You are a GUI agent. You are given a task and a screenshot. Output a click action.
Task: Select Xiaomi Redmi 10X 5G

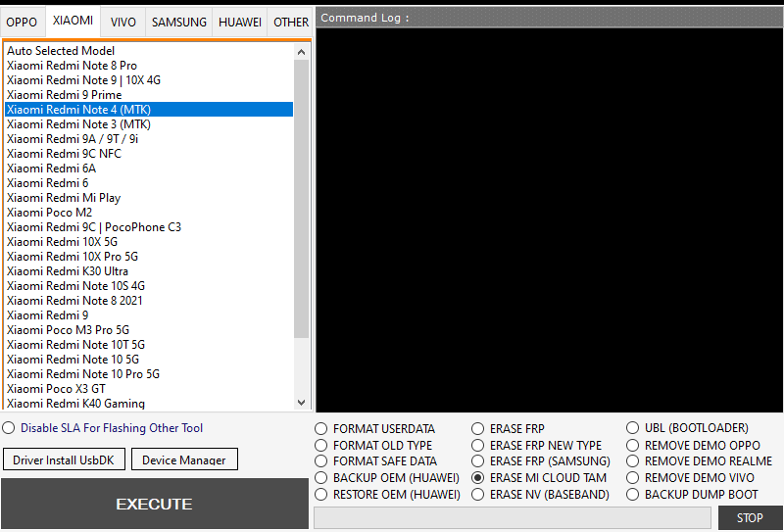click(149, 241)
